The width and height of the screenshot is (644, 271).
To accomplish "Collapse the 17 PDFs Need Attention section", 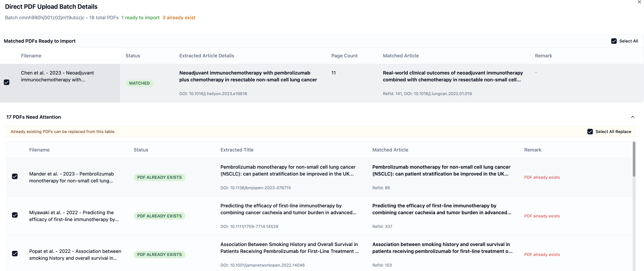I will pos(633,117).
